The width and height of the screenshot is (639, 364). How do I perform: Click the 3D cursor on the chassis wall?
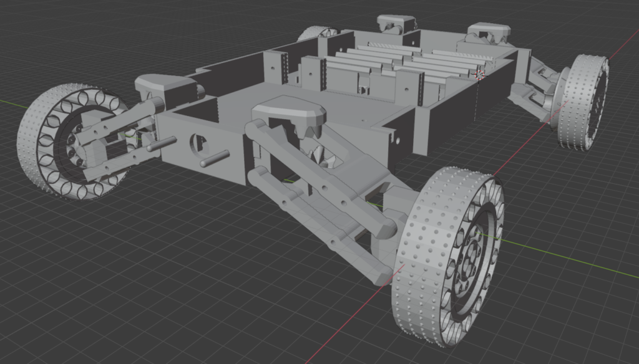point(480,75)
